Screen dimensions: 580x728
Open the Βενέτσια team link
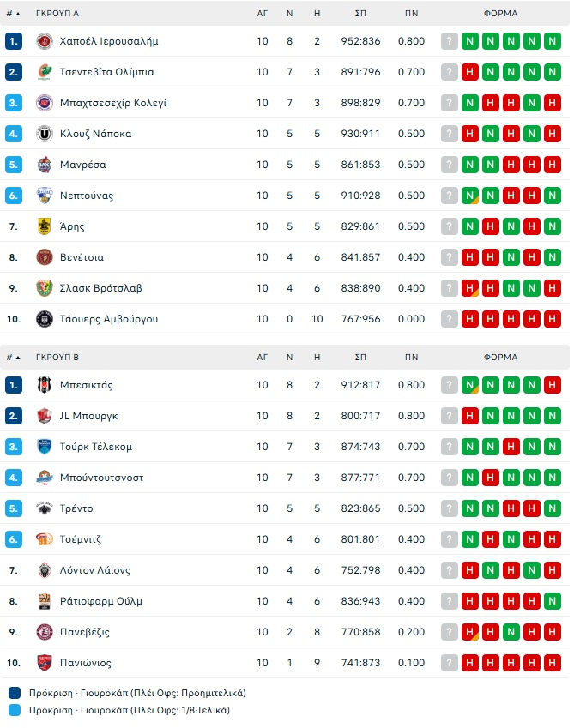click(82, 257)
